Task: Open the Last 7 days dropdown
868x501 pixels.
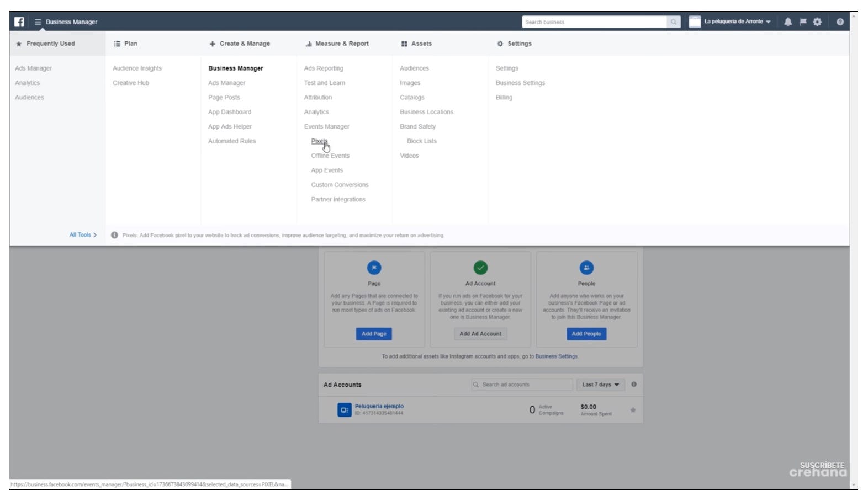Action: (x=600, y=385)
